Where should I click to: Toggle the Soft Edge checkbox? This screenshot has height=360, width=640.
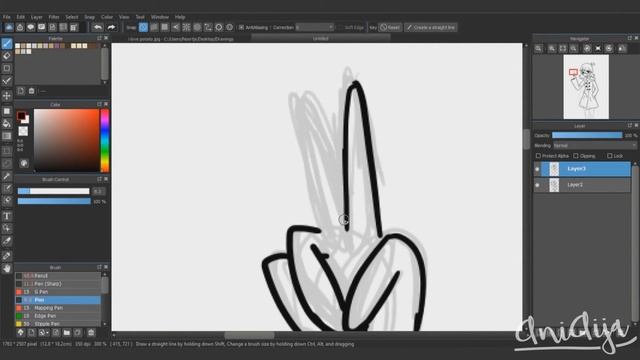341,27
